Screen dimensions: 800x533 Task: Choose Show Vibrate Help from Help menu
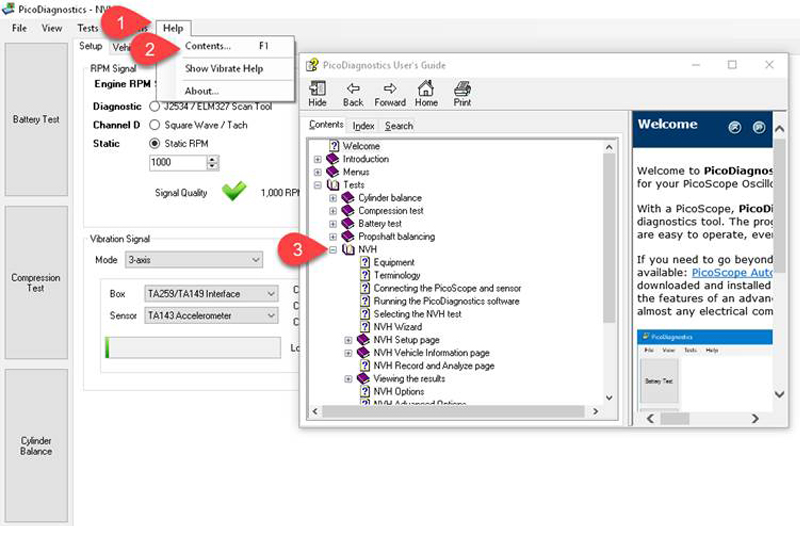point(224,69)
